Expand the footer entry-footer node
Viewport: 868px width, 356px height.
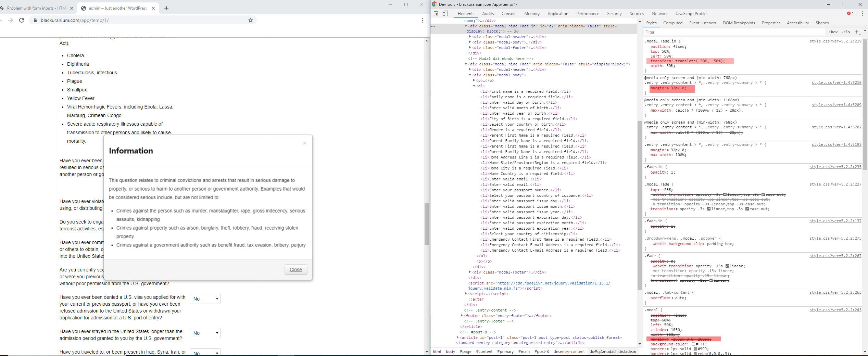(462, 316)
